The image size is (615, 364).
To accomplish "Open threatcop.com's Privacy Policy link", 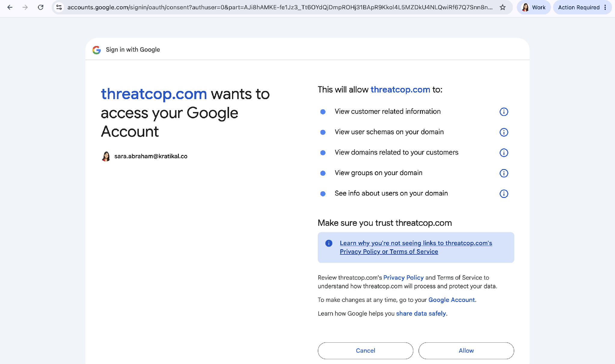I will point(403,278).
